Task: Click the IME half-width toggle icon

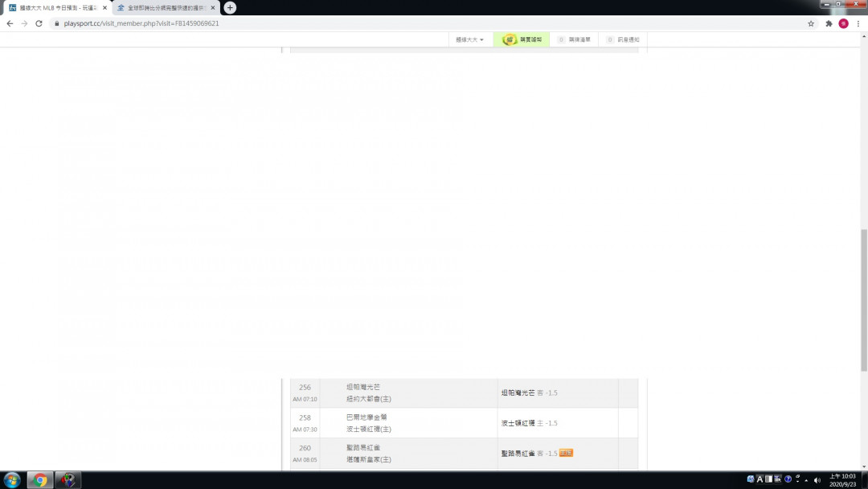Action: tap(768, 479)
